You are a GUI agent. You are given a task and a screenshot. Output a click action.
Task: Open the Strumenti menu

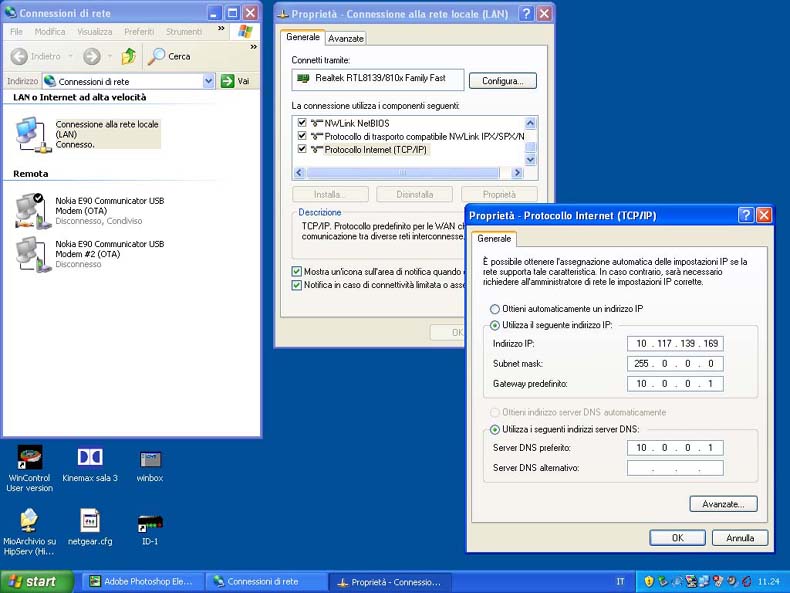(x=184, y=31)
